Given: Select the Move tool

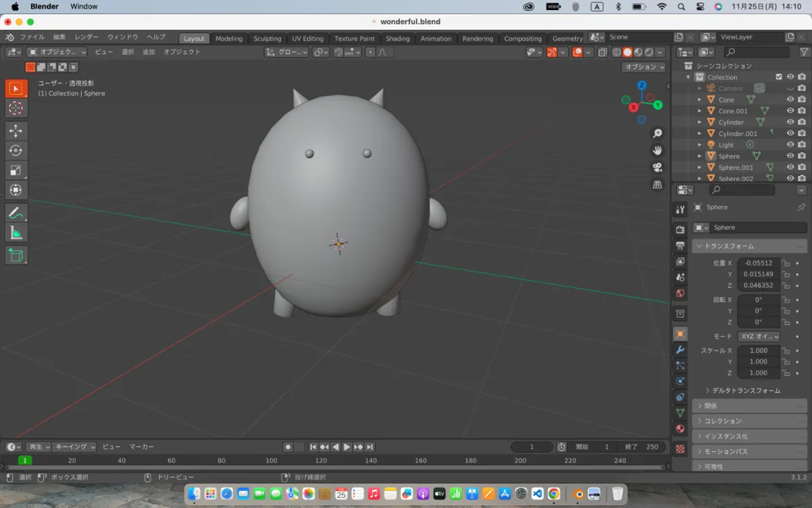Looking at the screenshot, I should coord(16,131).
